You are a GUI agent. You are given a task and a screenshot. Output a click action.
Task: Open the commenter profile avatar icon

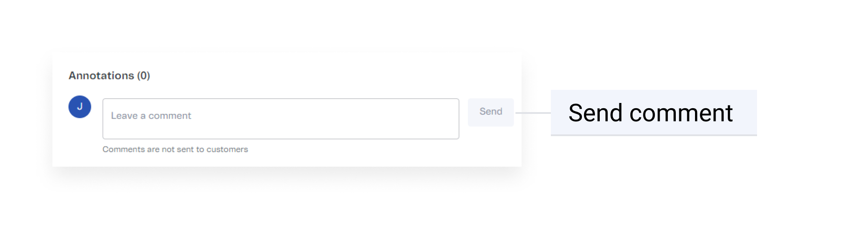pos(80,107)
